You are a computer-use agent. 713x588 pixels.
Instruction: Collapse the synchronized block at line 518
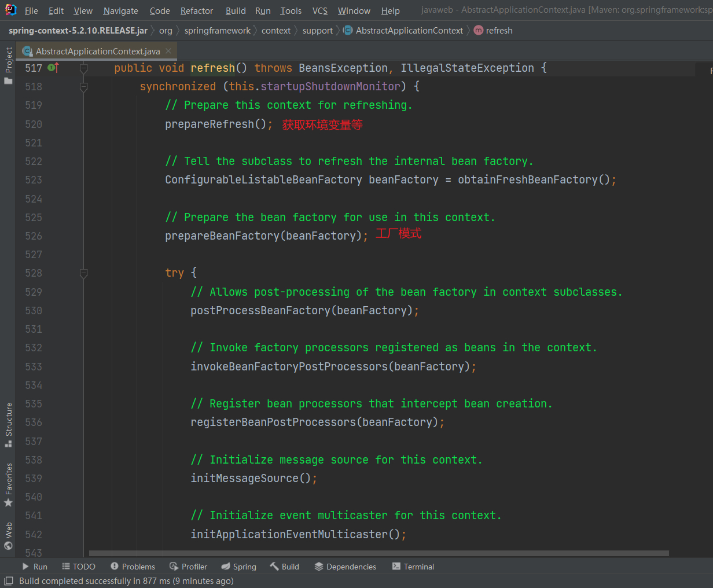click(83, 86)
